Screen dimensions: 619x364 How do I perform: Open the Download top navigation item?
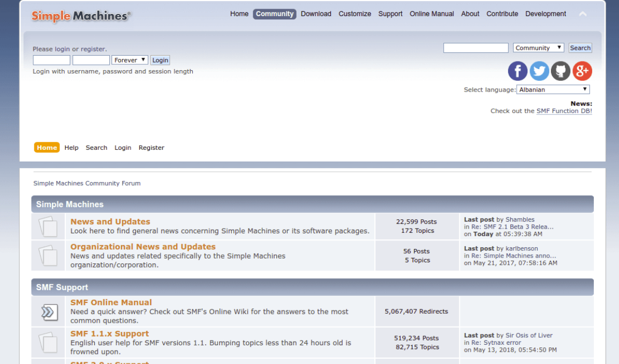pos(316,14)
